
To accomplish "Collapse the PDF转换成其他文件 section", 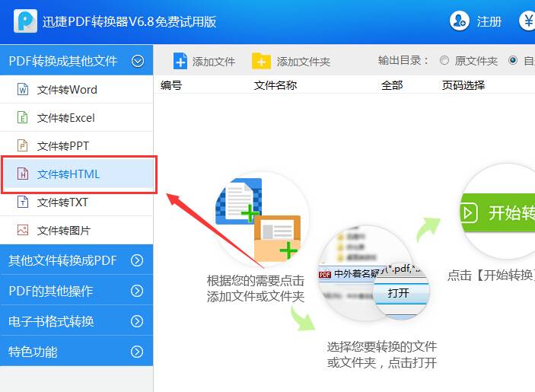I will pos(138,61).
